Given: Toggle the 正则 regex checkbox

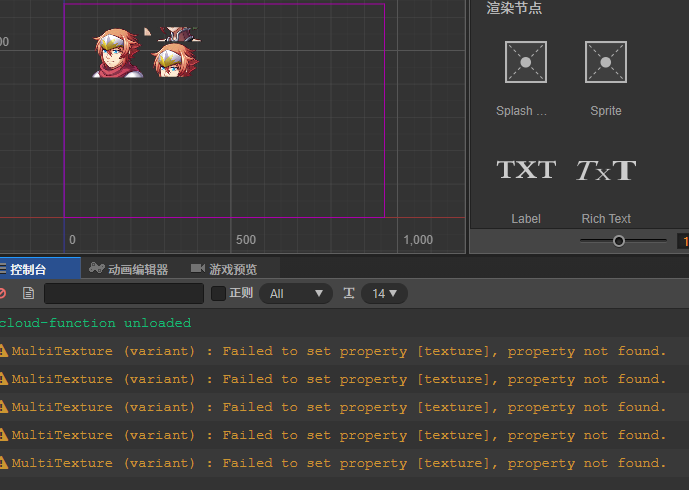Looking at the screenshot, I should [x=218, y=293].
